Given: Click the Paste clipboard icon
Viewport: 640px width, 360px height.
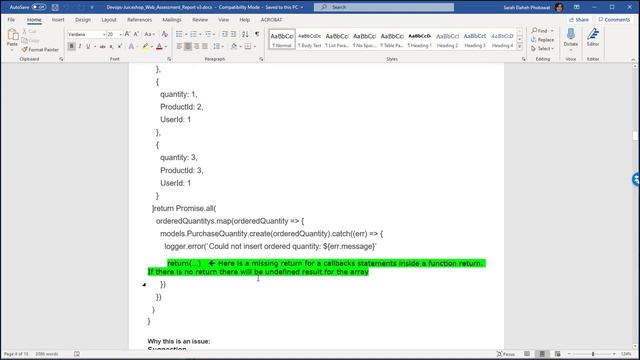Looking at the screenshot, I should pos(13,35).
